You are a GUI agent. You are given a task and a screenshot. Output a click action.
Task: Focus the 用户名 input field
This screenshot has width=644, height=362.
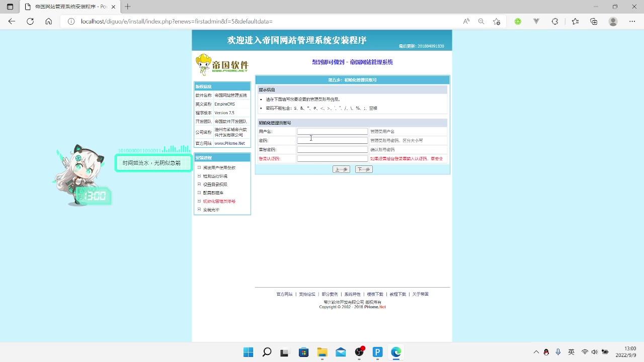point(333,131)
